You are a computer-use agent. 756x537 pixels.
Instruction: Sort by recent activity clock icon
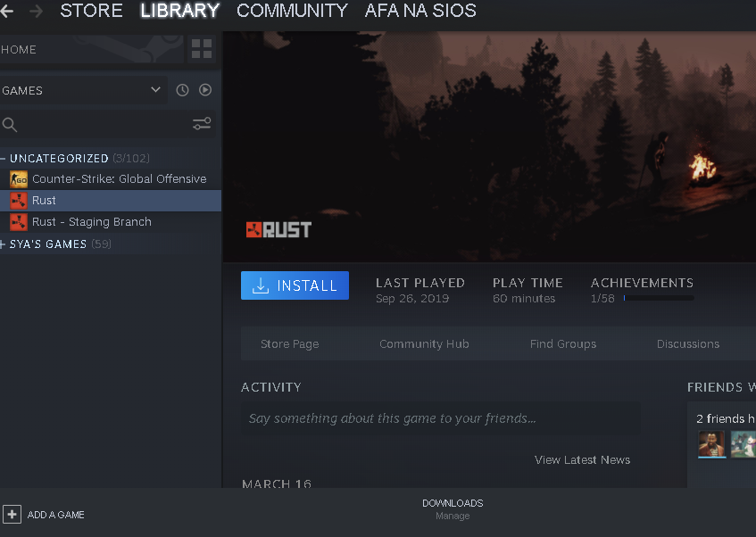coord(182,90)
